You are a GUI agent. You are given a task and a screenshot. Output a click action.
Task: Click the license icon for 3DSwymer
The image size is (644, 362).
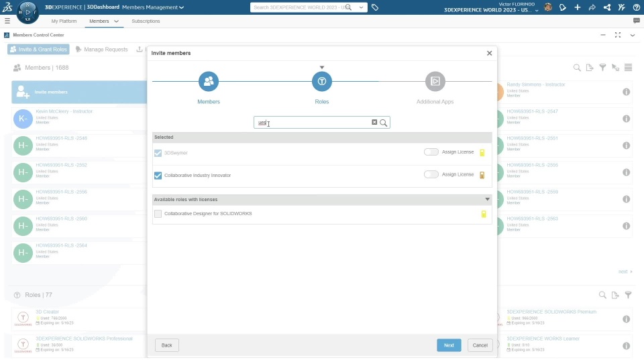(482, 153)
